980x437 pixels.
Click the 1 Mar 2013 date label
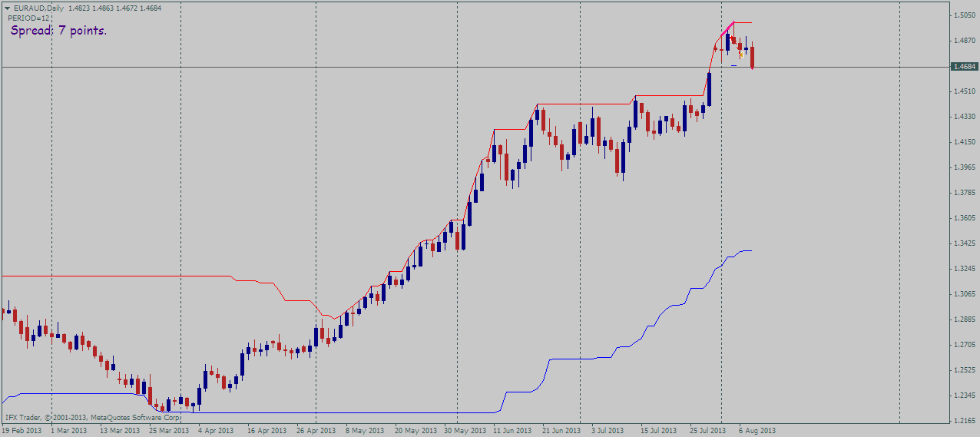pos(70,431)
